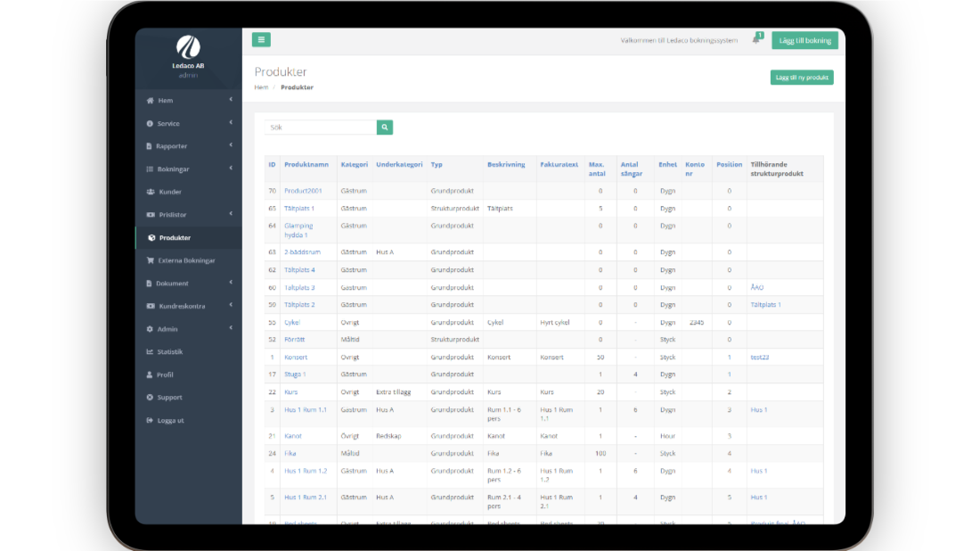Click the Logga ut icon
Image resolution: width=980 pixels, height=551 pixels.
151,420
